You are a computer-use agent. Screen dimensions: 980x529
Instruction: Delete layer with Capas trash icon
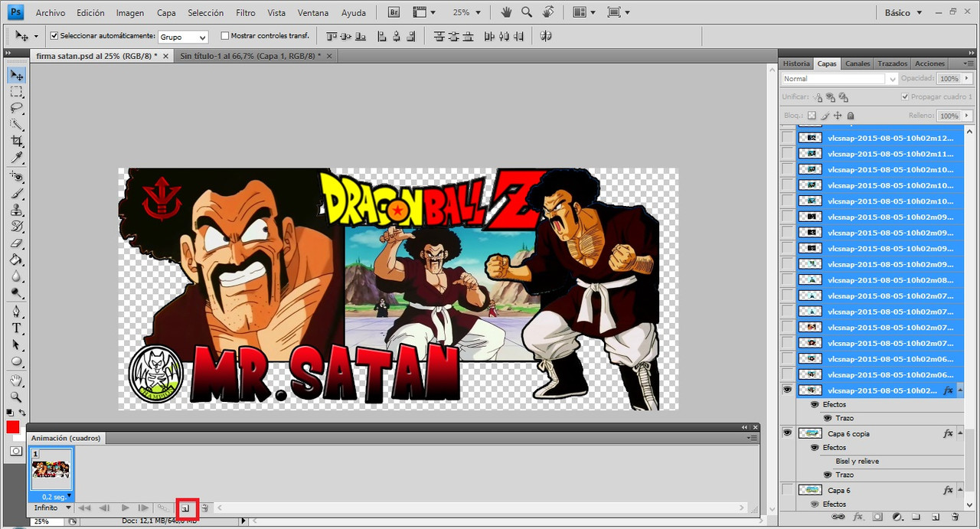955,518
